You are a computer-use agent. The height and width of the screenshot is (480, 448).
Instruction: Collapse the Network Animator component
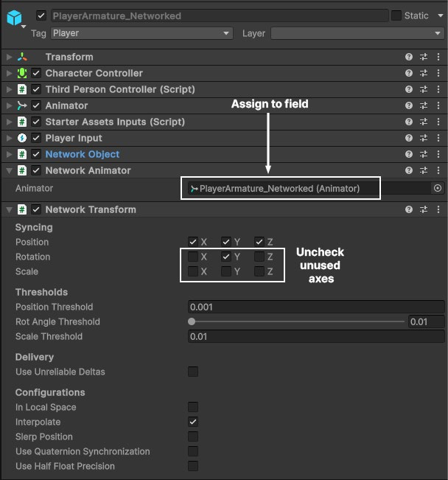(x=9, y=171)
